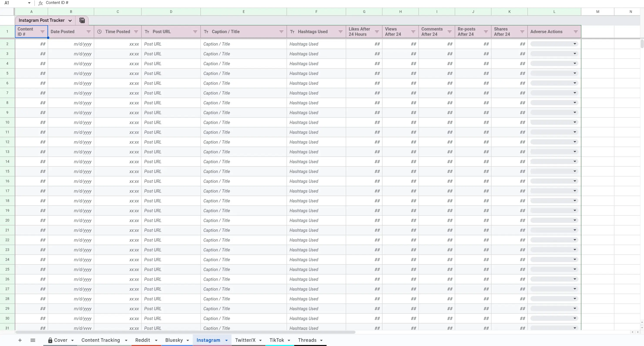Select column M header
The height and width of the screenshot is (346, 644).
(597, 12)
